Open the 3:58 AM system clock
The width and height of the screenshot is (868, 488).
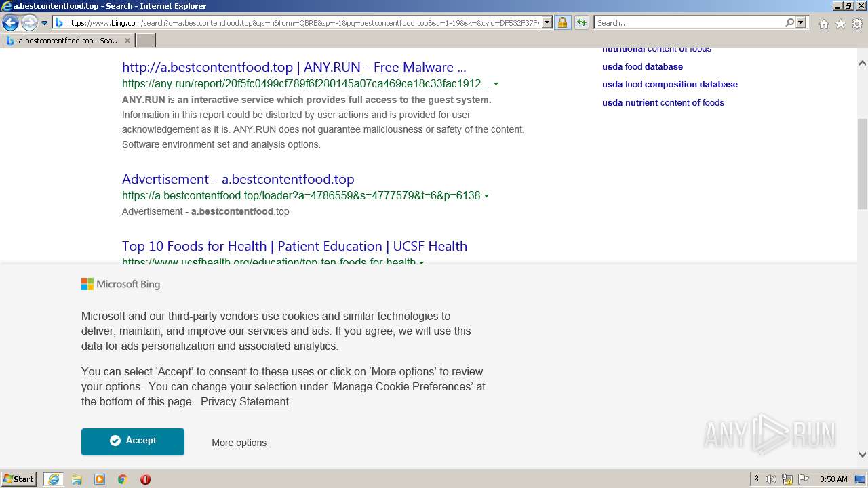[x=833, y=479]
